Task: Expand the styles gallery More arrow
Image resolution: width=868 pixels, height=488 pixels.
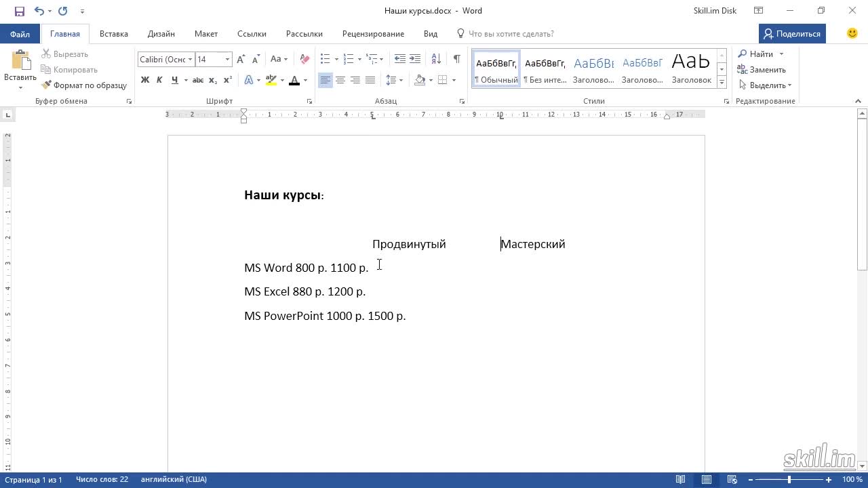Action: coord(722,82)
